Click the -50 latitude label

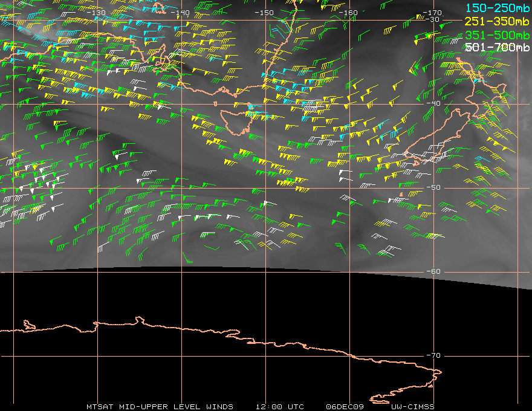pyautogui.click(x=433, y=187)
